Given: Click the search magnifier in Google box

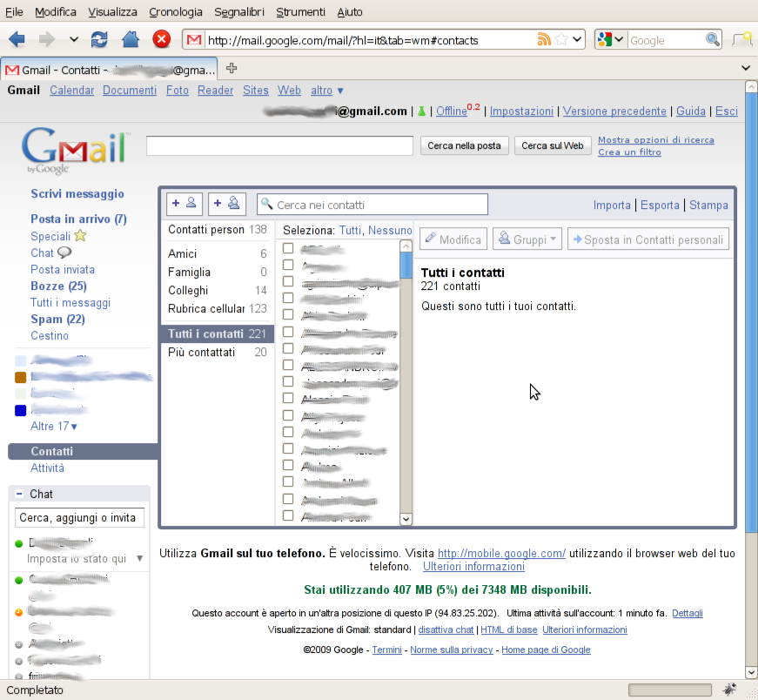Looking at the screenshot, I should tap(713, 40).
